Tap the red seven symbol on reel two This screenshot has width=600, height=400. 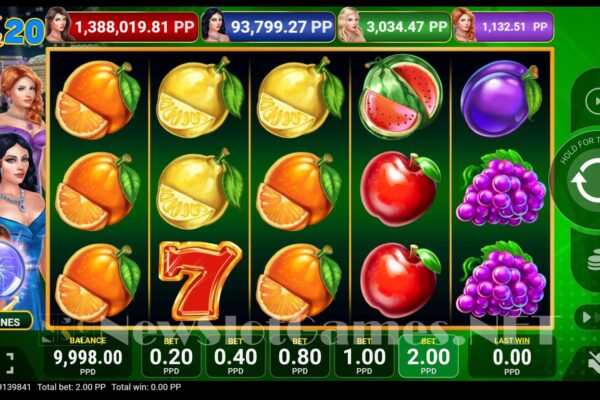click(200, 280)
